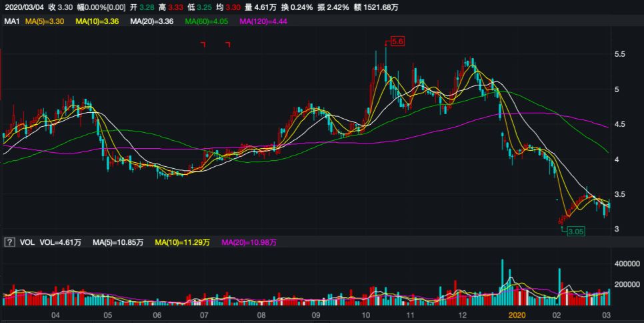
Task: Select the yellow MA(10)=3.36 price indicator
Action: click(97, 21)
